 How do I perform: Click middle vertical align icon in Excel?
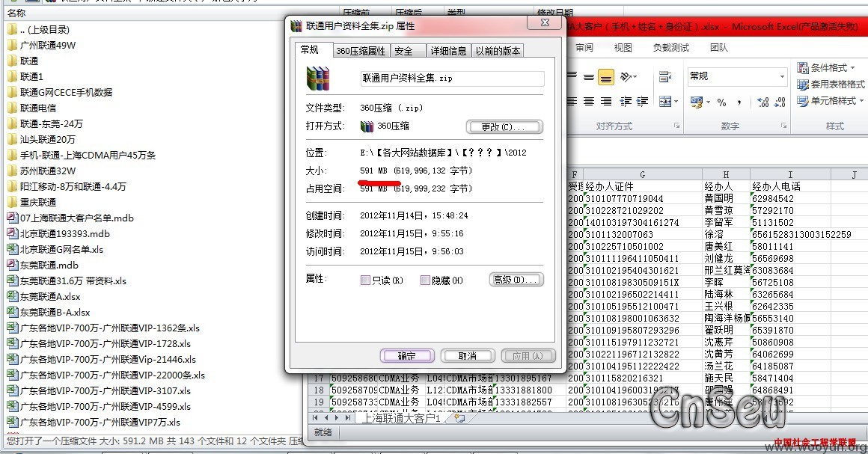click(589, 78)
